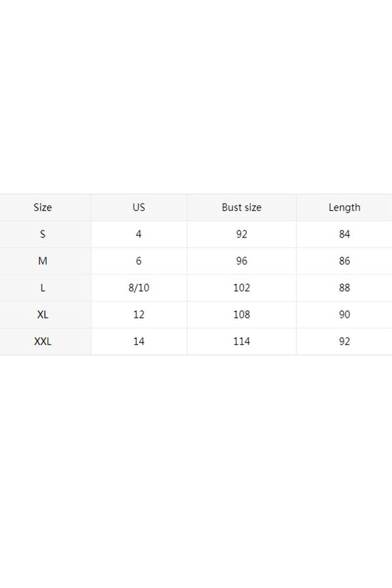Click the bust size 96 cell

(x=242, y=261)
